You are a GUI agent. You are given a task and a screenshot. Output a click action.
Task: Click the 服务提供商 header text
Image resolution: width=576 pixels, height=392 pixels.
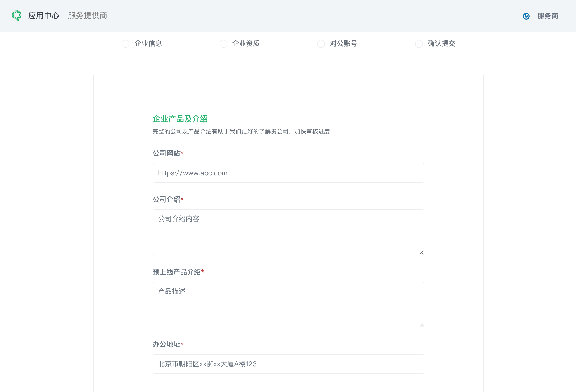coord(87,15)
